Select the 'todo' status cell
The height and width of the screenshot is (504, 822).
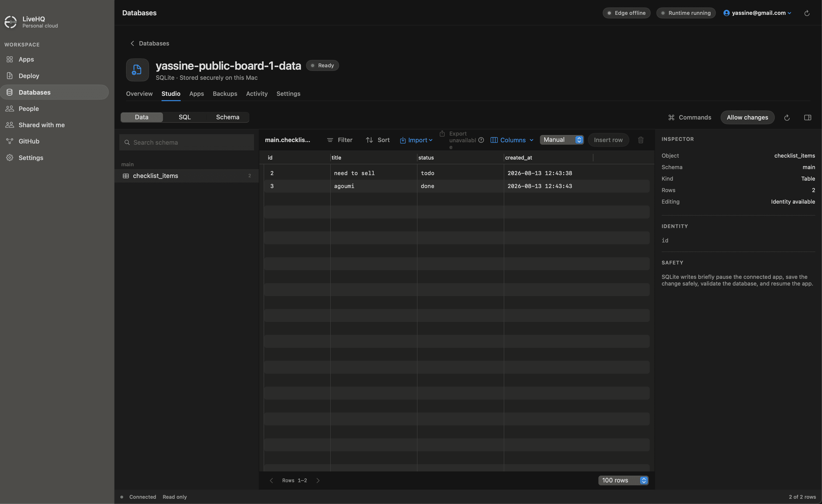pyautogui.click(x=460, y=173)
